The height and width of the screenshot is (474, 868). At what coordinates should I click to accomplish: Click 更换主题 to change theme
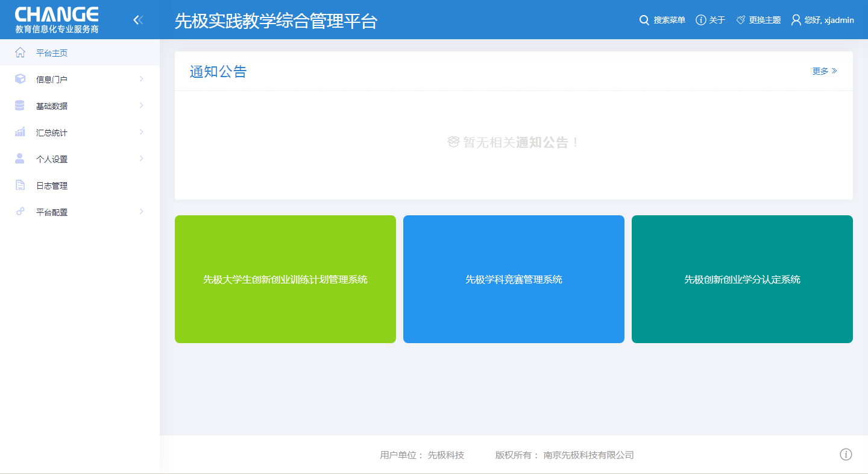click(758, 20)
